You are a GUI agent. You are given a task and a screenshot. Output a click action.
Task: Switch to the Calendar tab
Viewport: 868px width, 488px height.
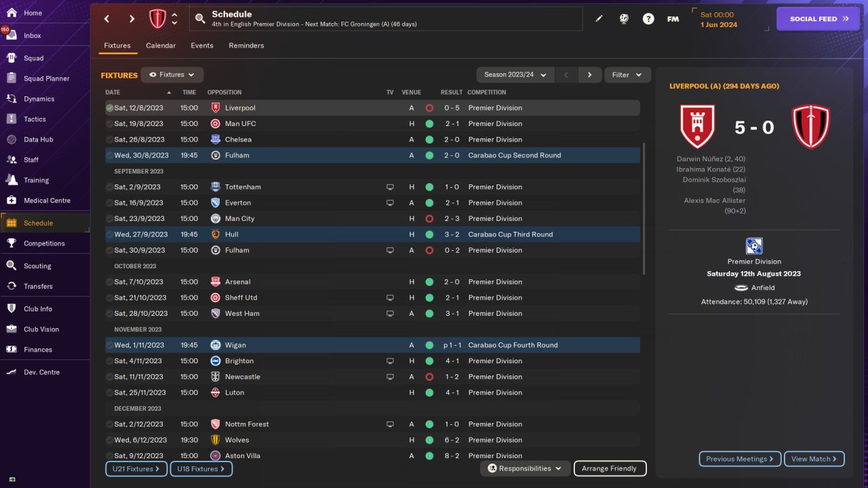[161, 45]
